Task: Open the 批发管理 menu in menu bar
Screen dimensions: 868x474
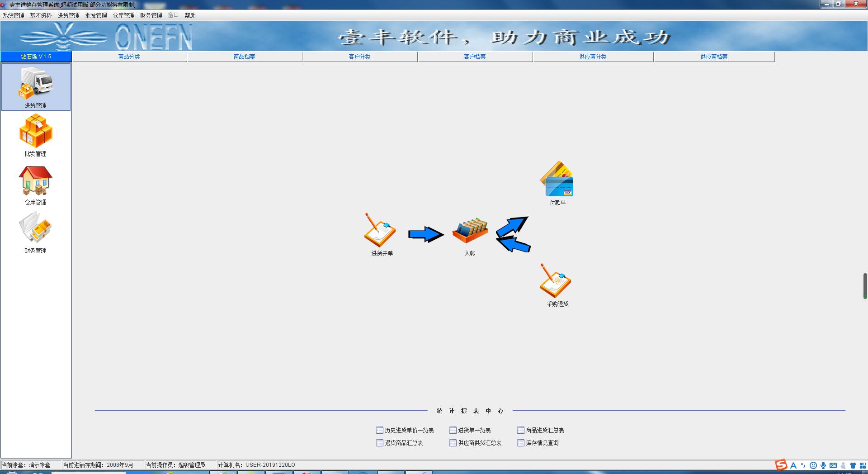Action: point(96,15)
